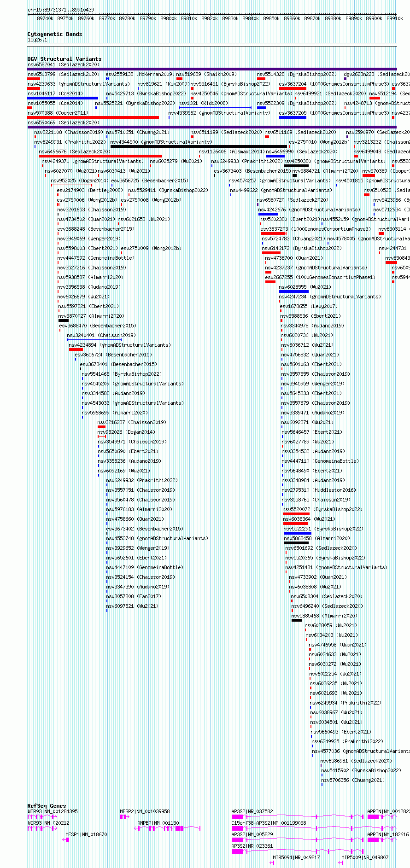Click the MESP2|NM_001039958 gene label

[x=145, y=811]
